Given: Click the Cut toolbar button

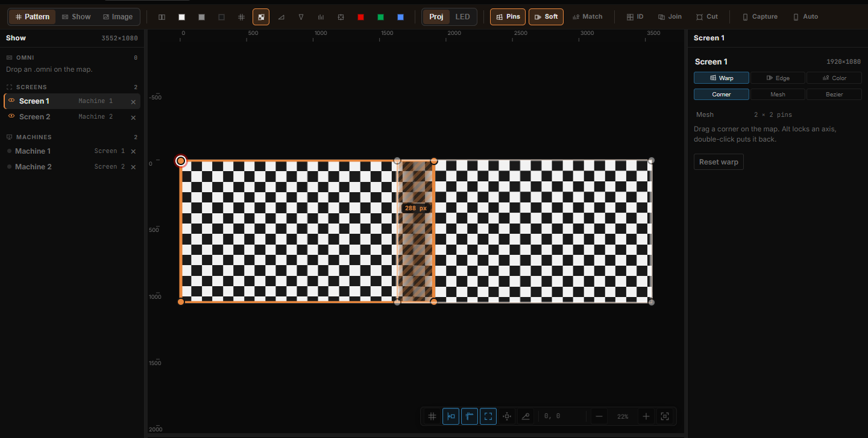Looking at the screenshot, I should pos(707,17).
